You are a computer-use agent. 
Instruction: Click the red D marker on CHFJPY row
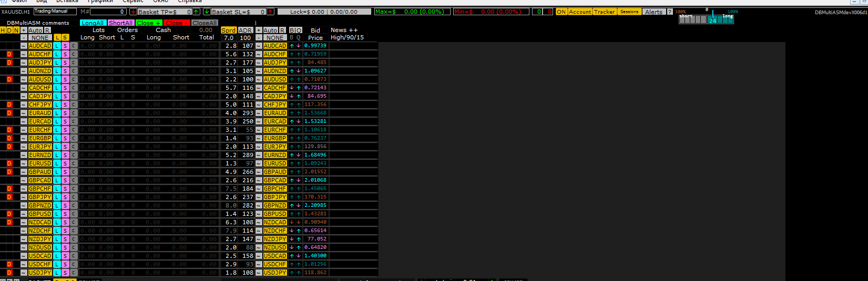point(9,105)
